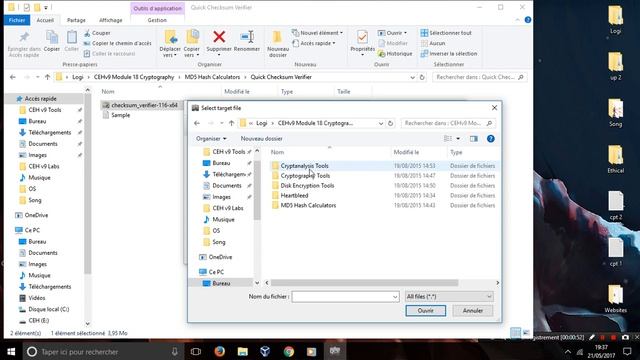
Task: Toggle the preview pane in dialog
Action: point(473,139)
